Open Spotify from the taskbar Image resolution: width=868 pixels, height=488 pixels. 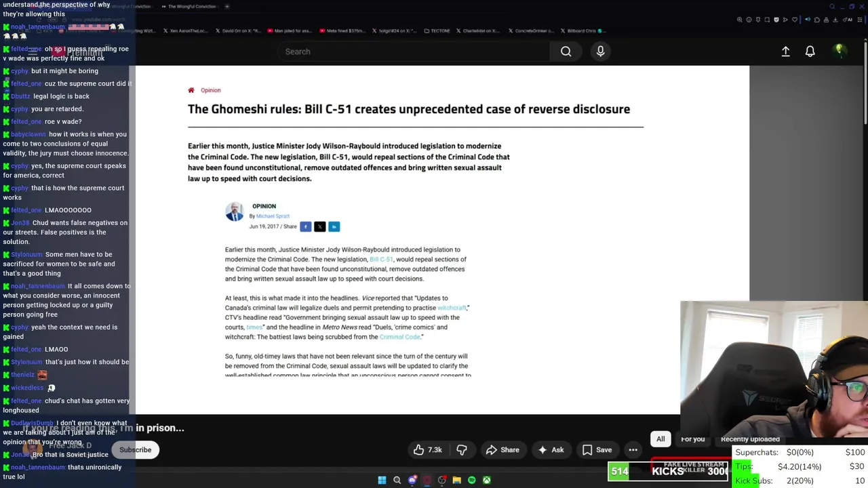tap(471, 480)
